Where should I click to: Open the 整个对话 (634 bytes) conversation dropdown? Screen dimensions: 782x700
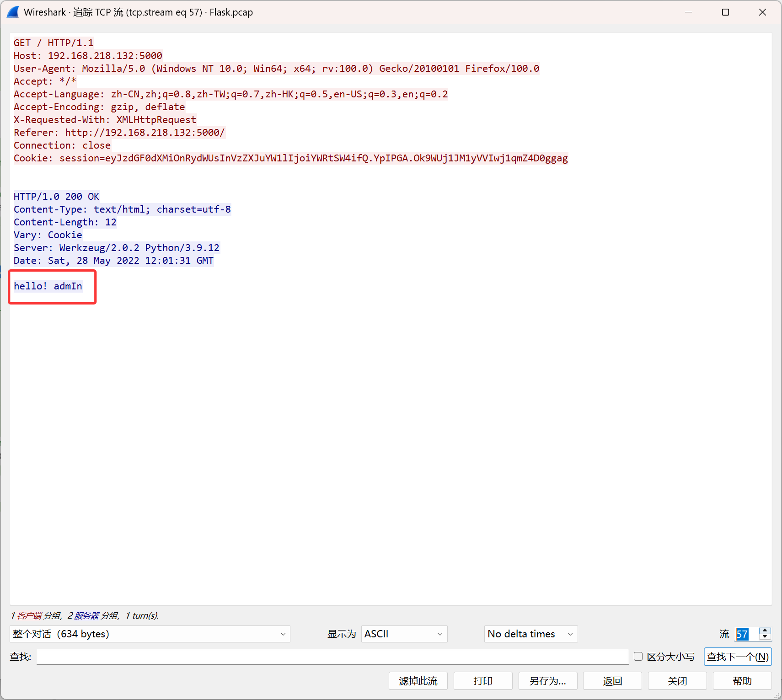150,634
